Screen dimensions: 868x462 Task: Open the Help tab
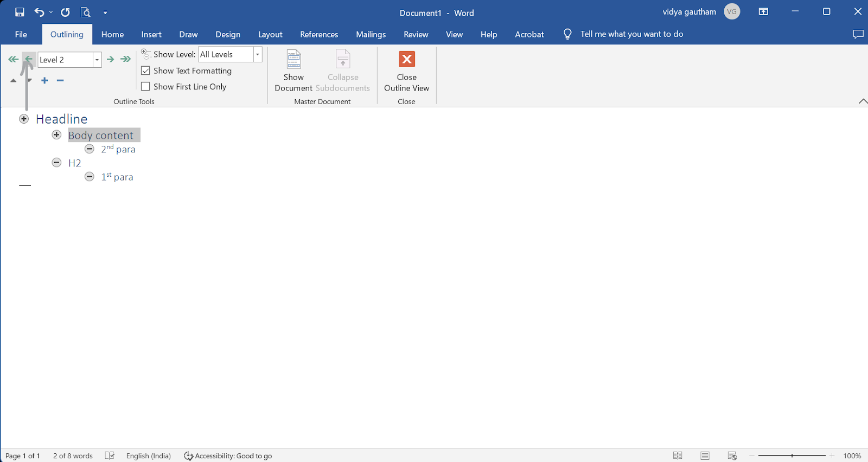[x=489, y=34]
